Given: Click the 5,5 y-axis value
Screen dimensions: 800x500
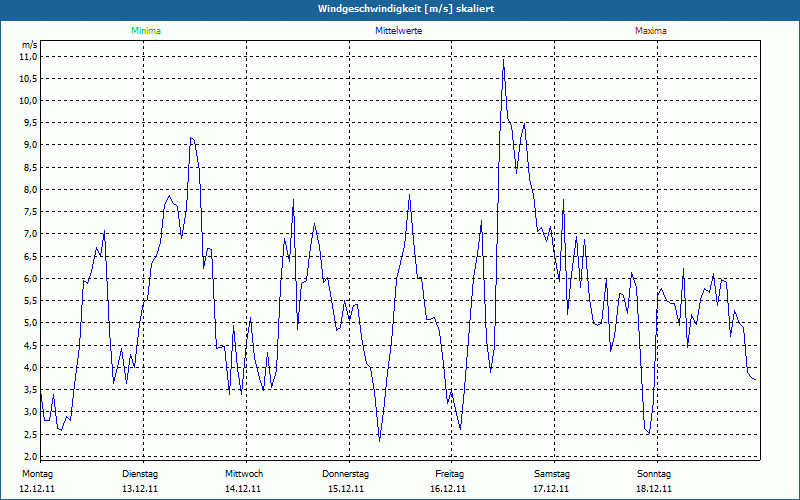Looking at the screenshot, I should [30, 301].
